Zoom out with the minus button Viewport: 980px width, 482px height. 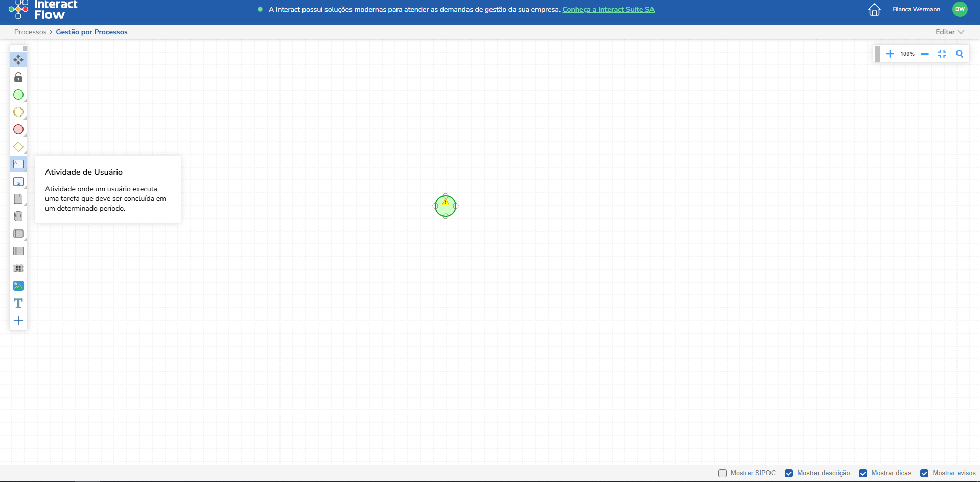click(925, 54)
